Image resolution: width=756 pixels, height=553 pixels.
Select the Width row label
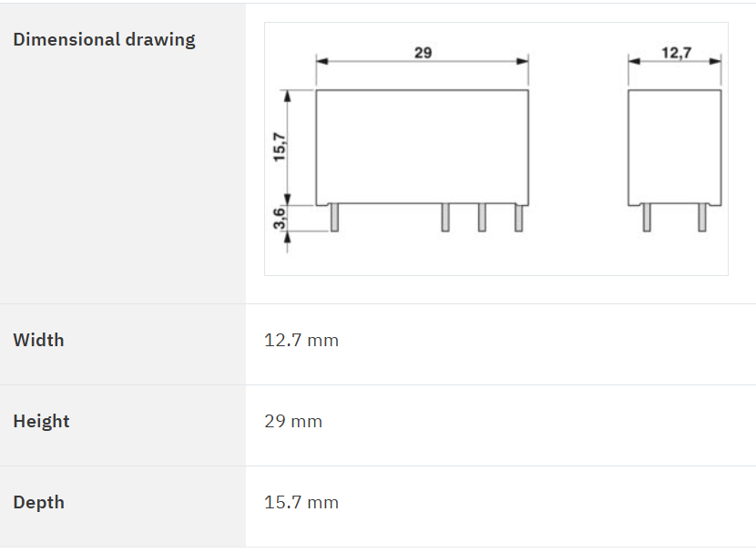tap(38, 341)
